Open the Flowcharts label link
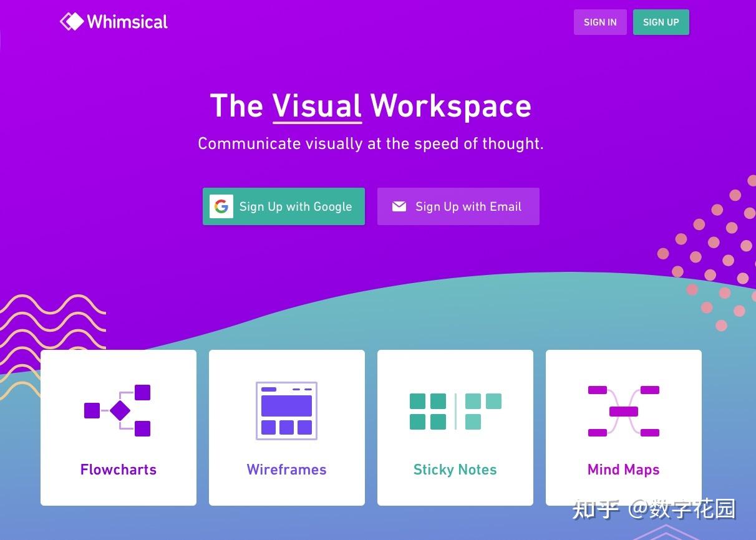Image resolution: width=756 pixels, height=540 pixels. coord(119,470)
